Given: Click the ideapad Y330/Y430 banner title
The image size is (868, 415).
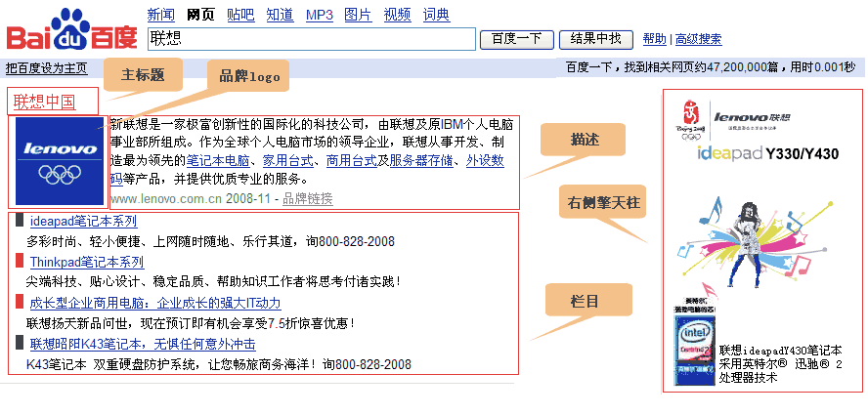Looking at the screenshot, I should click(767, 153).
